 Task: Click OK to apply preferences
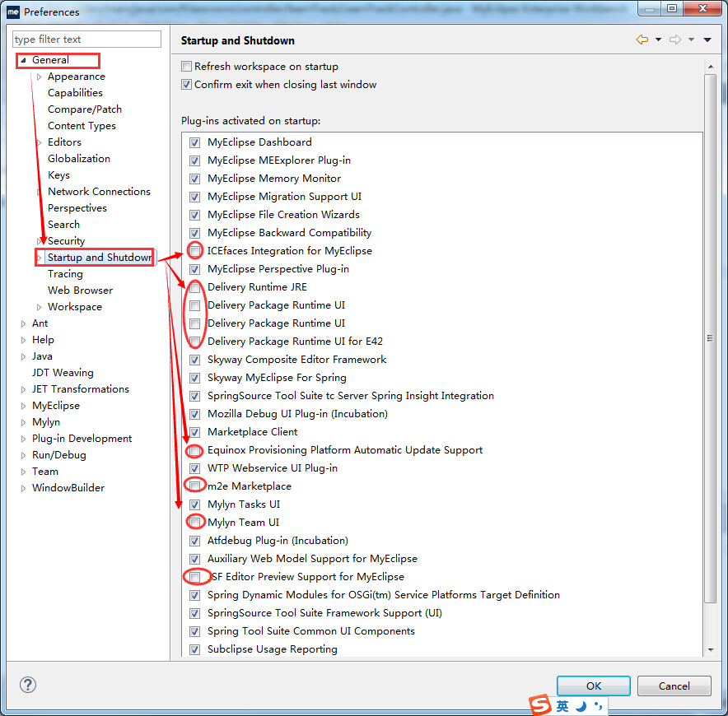point(594,686)
